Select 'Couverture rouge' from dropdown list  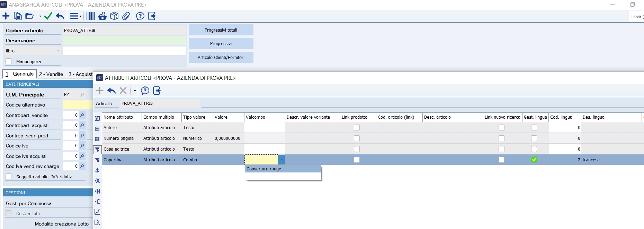[283, 169]
